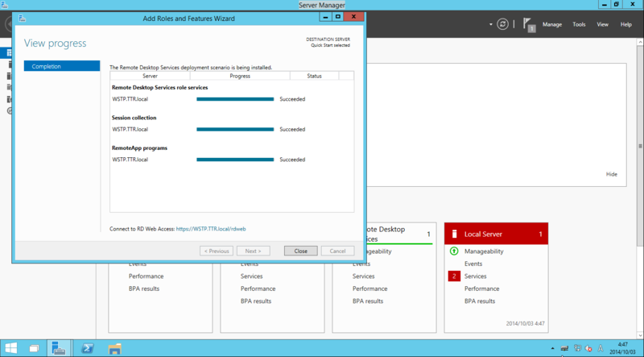Click the disabled Next button
The image size is (644, 357).
click(x=254, y=251)
